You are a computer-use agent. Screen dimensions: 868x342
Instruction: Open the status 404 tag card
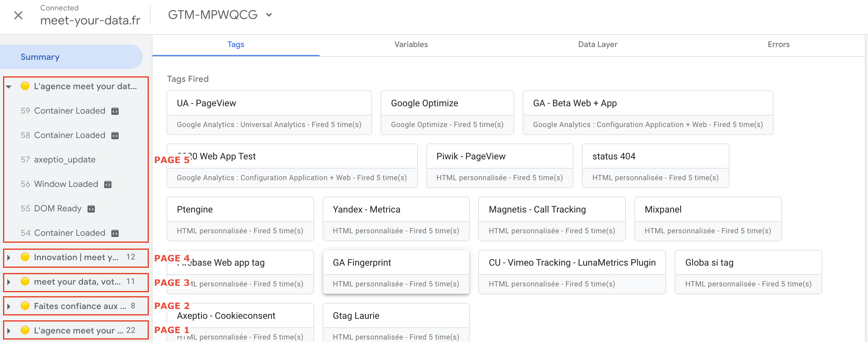[655, 166]
